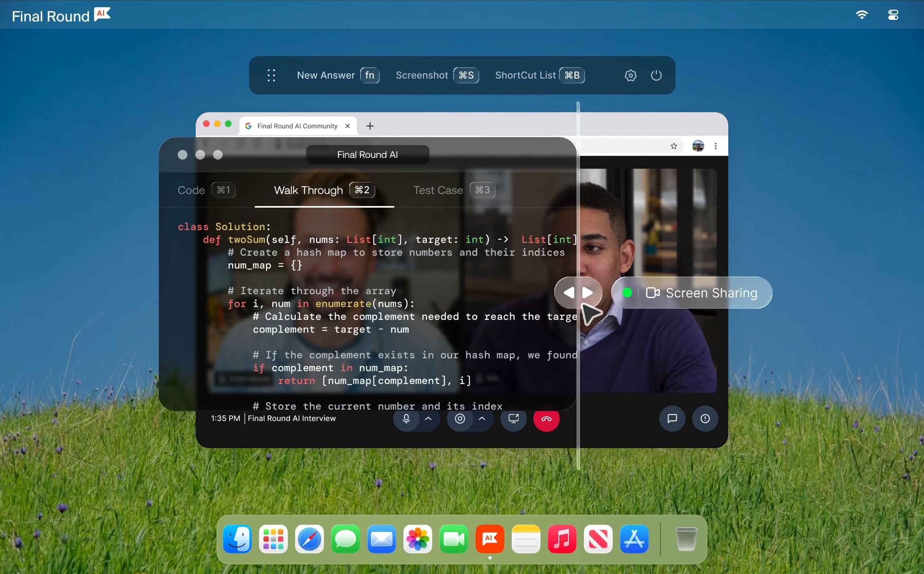This screenshot has height=574, width=924.
Task: Expand the chevron next to the microphone
Action: 428,419
